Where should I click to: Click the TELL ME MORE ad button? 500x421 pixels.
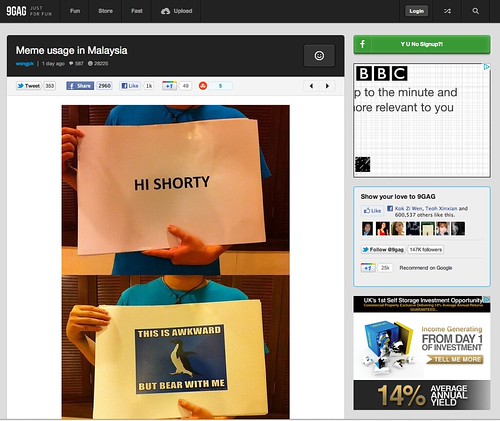pyautogui.click(x=455, y=359)
